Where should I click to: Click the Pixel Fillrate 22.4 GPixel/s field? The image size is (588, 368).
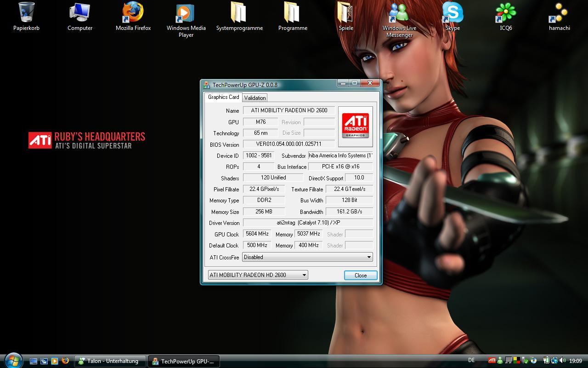point(264,189)
